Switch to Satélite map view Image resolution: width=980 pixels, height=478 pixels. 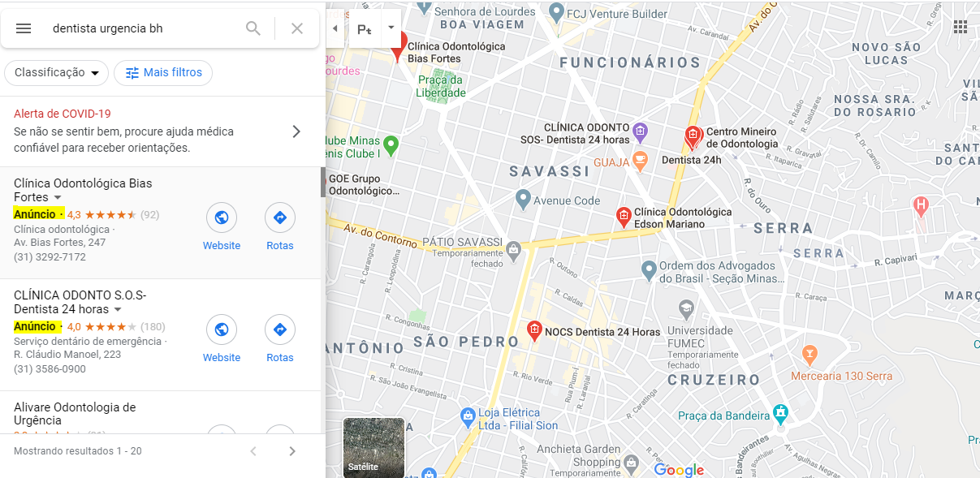coord(373,447)
